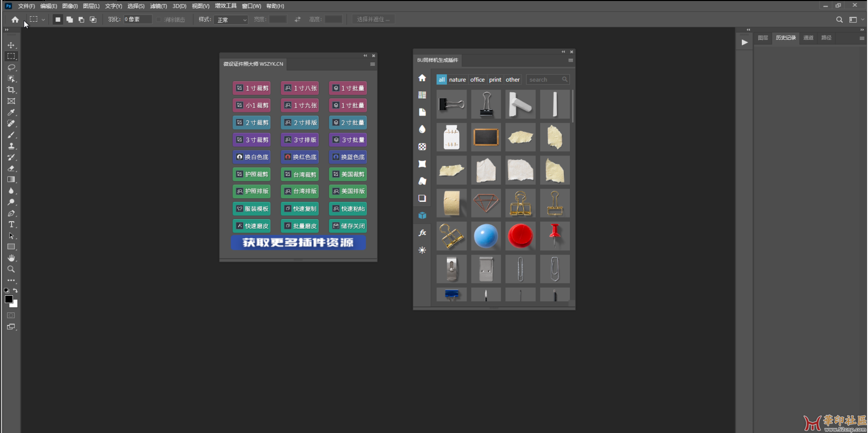This screenshot has width=868, height=433.
Task: Select the Rectangle shape tool
Action: point(11,247)
